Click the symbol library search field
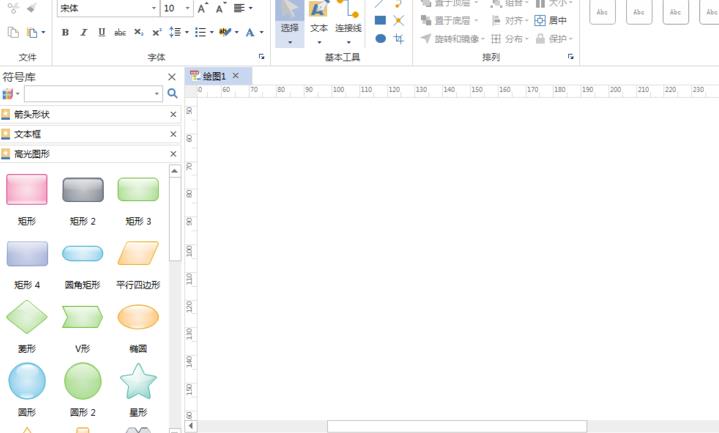Image resolution: width=719 pixels, height=433 pixels. pyautogui.click(x=88, y=94)
